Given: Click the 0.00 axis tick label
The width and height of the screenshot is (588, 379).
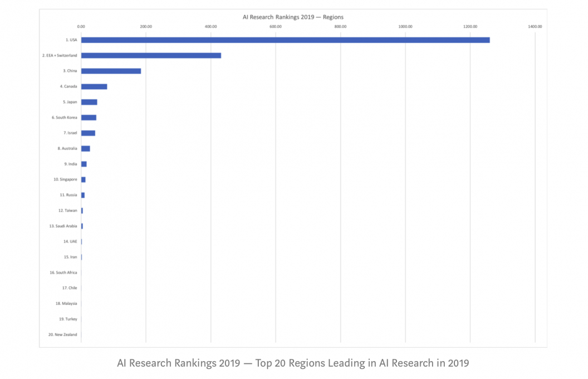Looking at the screenshot, I should (81, 27).
